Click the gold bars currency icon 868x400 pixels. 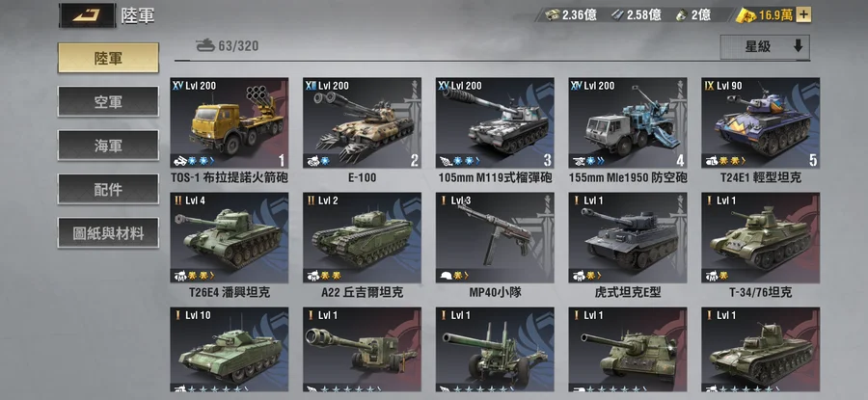746,15
